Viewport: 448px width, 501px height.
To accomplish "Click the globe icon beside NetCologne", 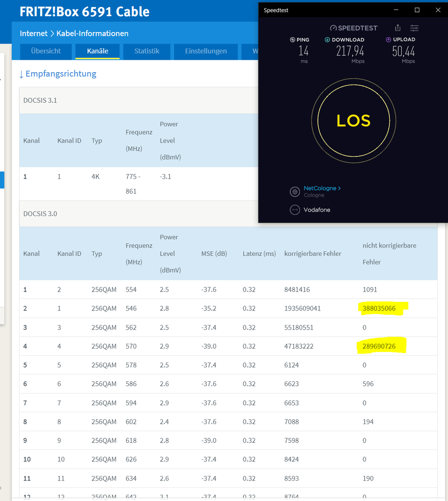I will tap(294, 192).
